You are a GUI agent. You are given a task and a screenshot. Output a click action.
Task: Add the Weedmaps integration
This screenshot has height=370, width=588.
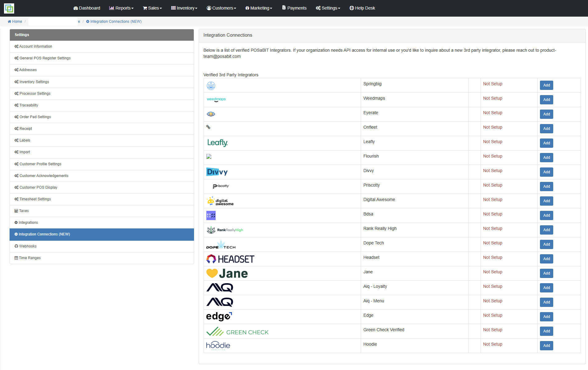coord(546,100)
